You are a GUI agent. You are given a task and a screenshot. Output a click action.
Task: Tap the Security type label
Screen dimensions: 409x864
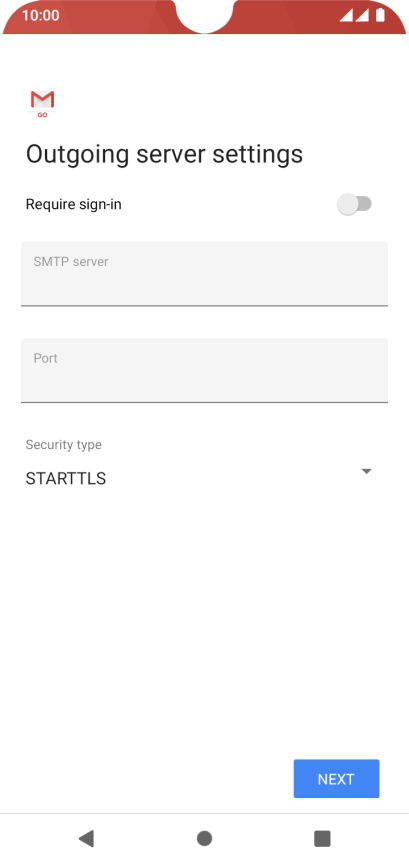pos(63,445)
